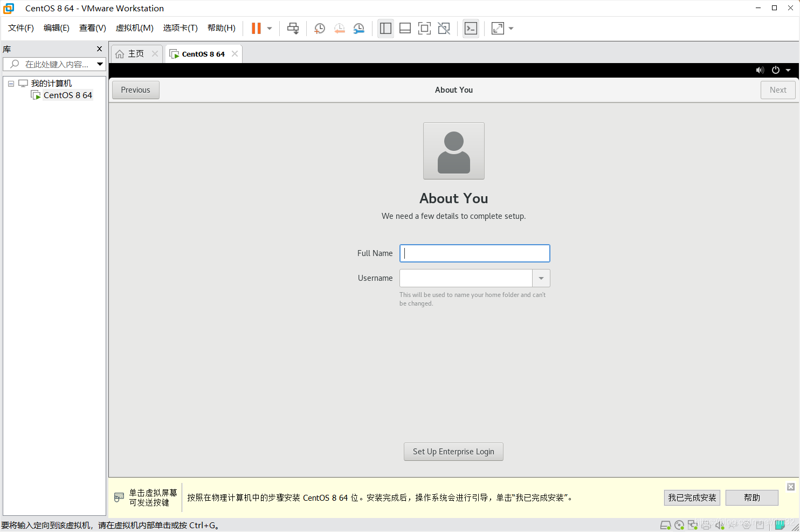Screen dimensions: 800x532
Task: Click the Previous button
Action: point(136,90)
